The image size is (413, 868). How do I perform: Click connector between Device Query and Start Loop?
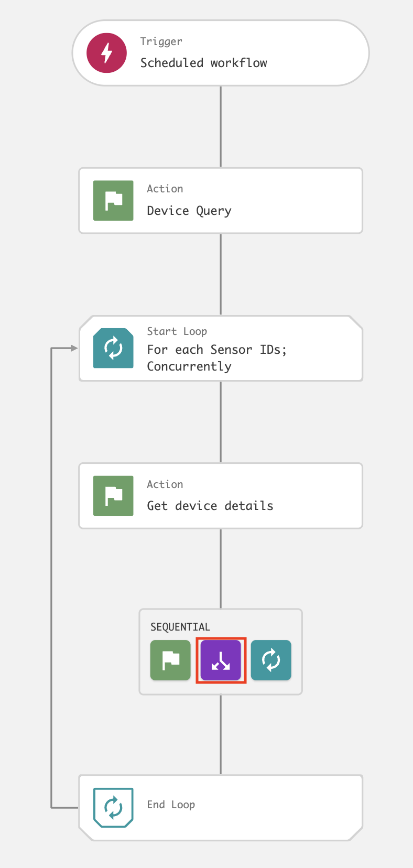click(x=221, y=274)
